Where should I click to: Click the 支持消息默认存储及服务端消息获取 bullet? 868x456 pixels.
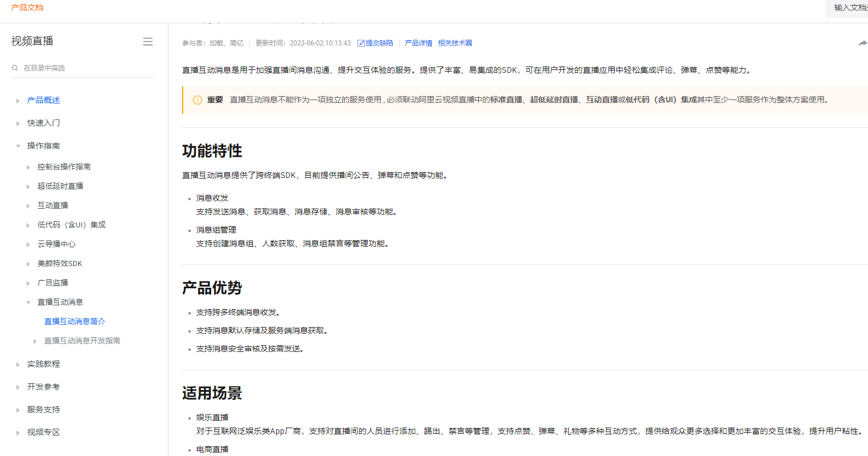click(x=262, y=330)
